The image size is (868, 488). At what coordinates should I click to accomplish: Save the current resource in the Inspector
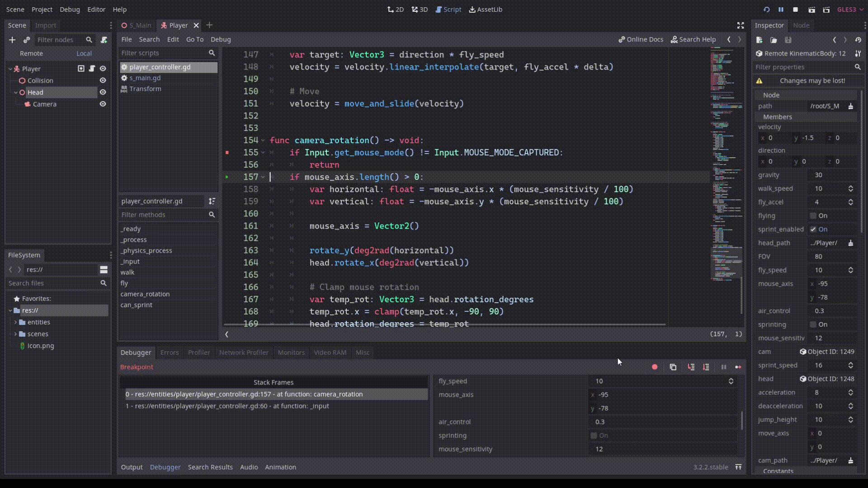click(x=788, y=40)
